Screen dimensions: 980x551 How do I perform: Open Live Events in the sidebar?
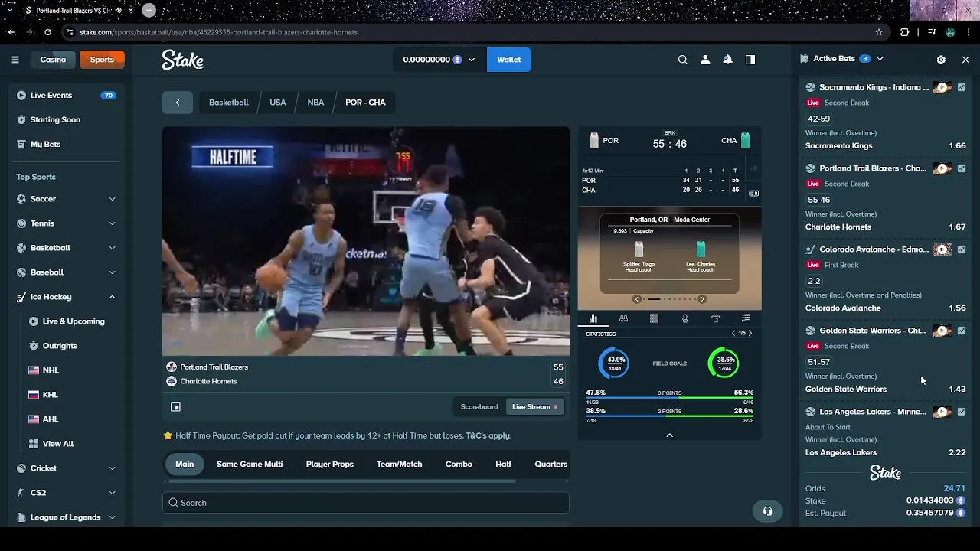[66, 96]
